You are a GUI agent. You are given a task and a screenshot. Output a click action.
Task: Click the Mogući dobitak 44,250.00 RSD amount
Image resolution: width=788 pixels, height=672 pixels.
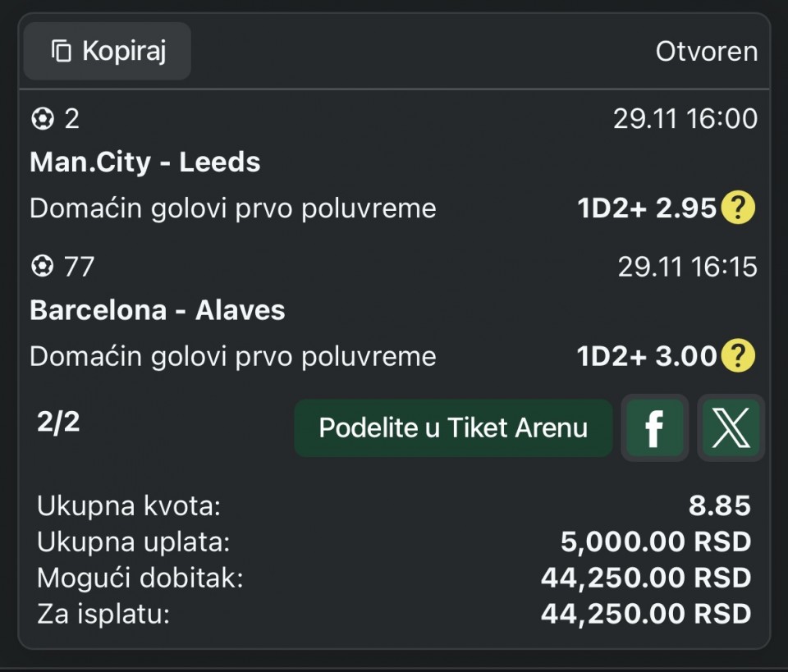646,578
